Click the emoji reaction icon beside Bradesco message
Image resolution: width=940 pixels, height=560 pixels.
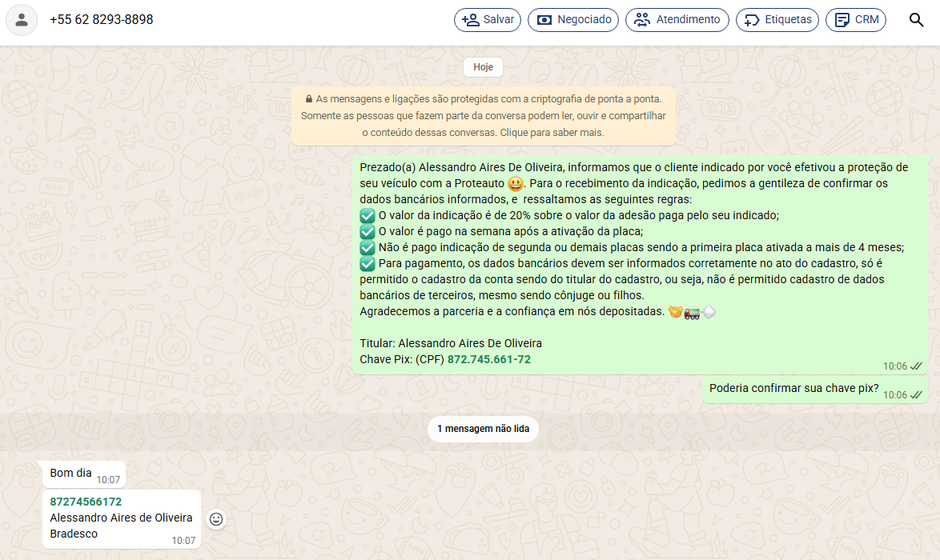tap(216, 519)
